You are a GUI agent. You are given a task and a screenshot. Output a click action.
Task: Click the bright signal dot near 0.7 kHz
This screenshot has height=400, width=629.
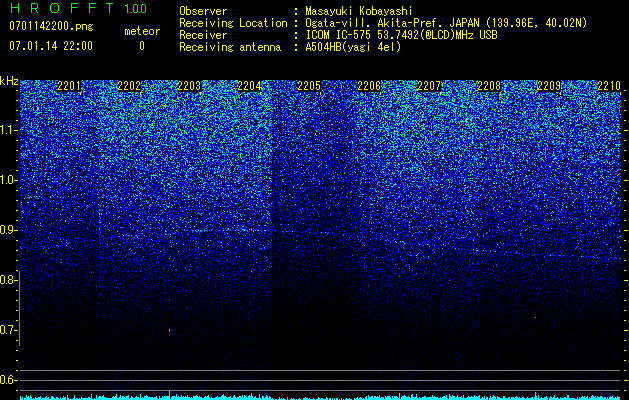(170, 330)
